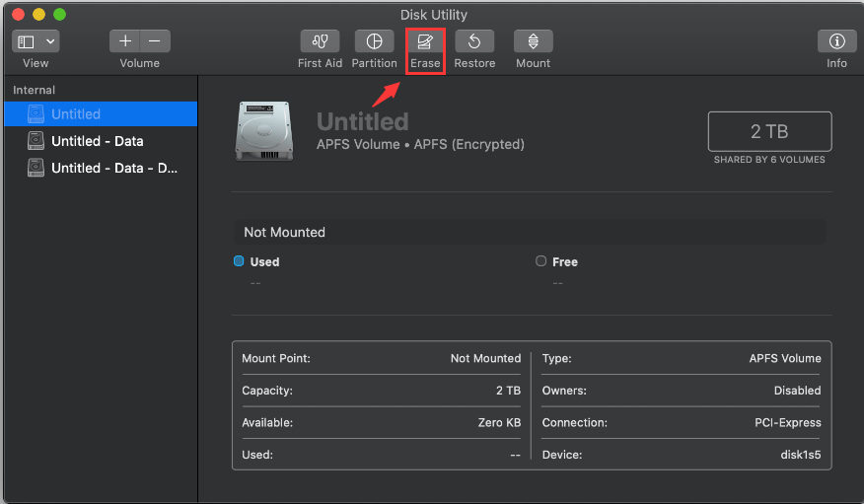This screenshot has width=864, height=504.
Task: Click the large 'Untitled' volume title
Action: click(363, 121)
